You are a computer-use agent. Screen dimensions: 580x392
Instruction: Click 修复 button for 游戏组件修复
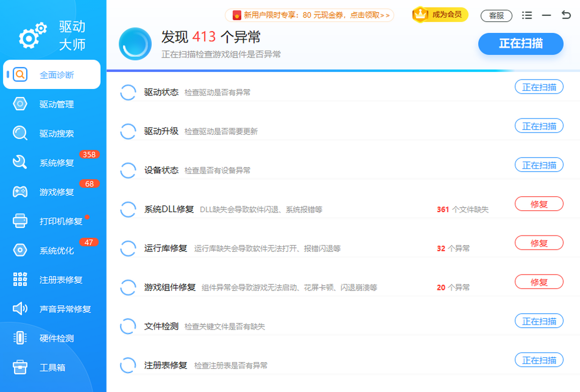pyautogui.click(x=539, y=282)
